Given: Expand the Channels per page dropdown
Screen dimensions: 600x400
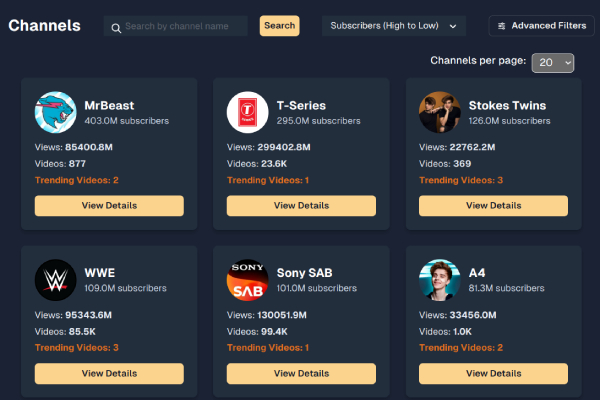Looking at the screenshot, I should point(553,63).
